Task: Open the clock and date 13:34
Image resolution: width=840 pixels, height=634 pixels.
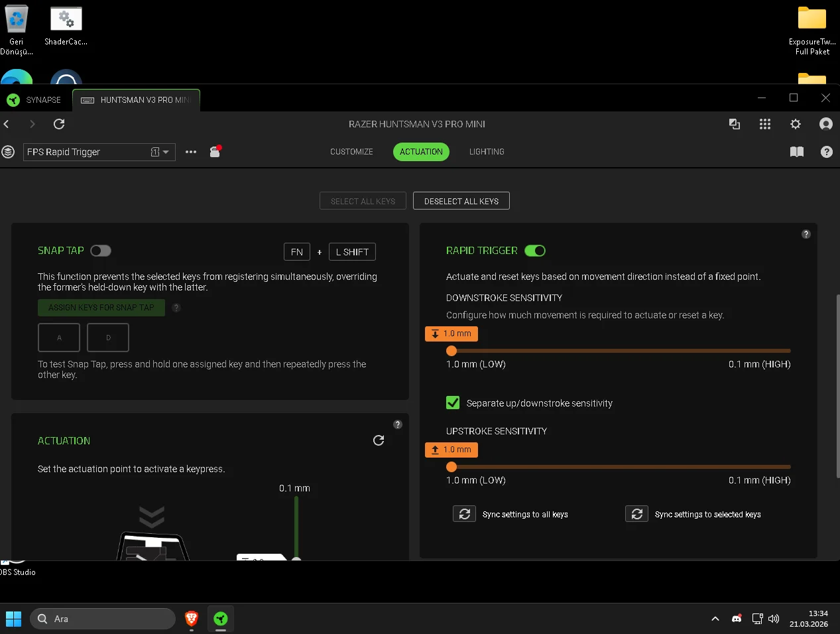Action: click(809, 619)
